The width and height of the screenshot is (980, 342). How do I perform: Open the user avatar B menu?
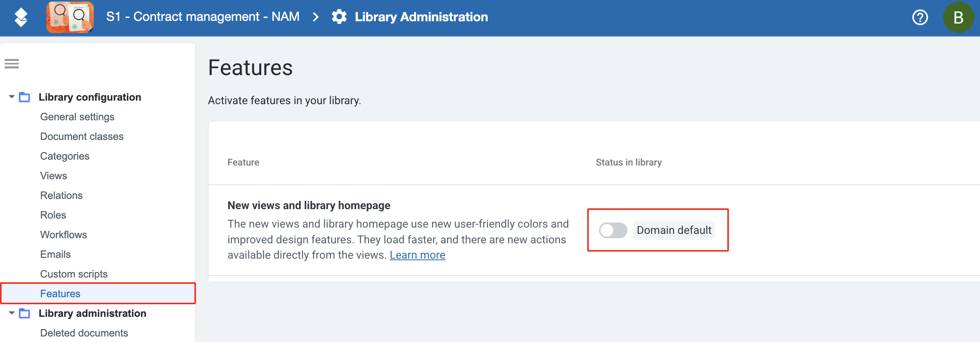pos(958,17)
